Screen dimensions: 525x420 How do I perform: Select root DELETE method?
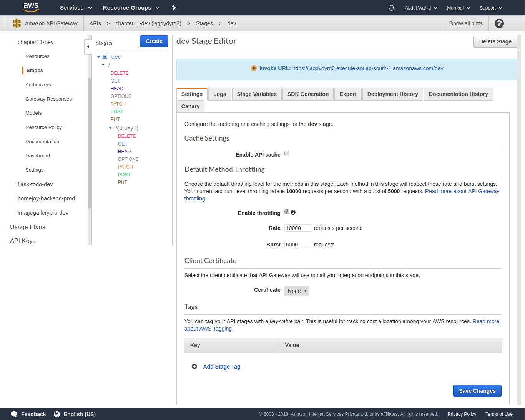[120, 73]
